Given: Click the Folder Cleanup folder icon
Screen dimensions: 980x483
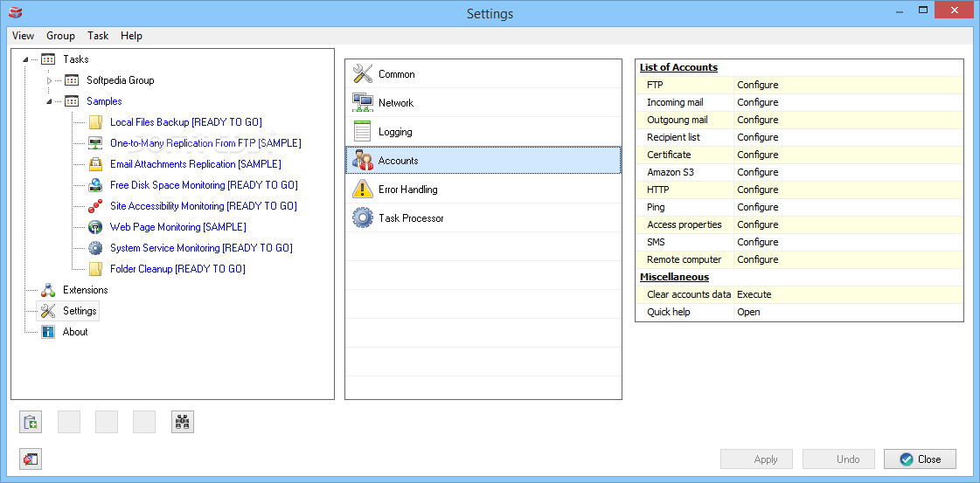Looking at the screenshot, I should pos(95,269).
